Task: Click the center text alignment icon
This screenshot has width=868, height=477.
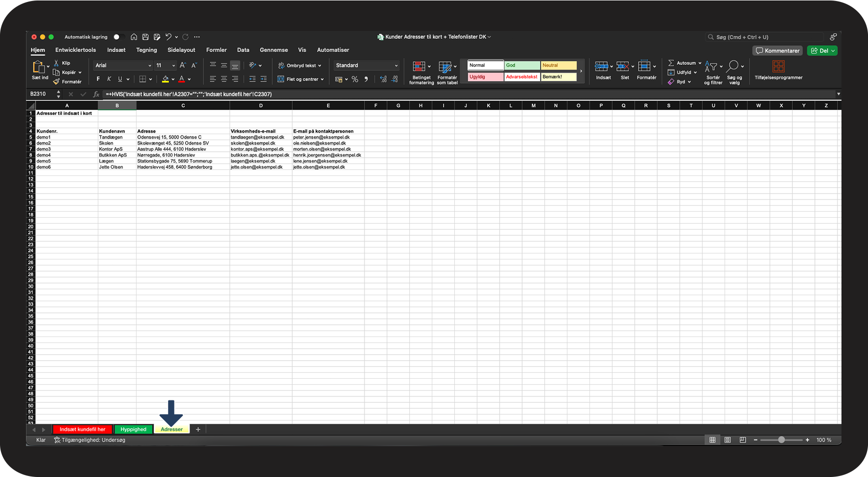Action: (224, 79)
